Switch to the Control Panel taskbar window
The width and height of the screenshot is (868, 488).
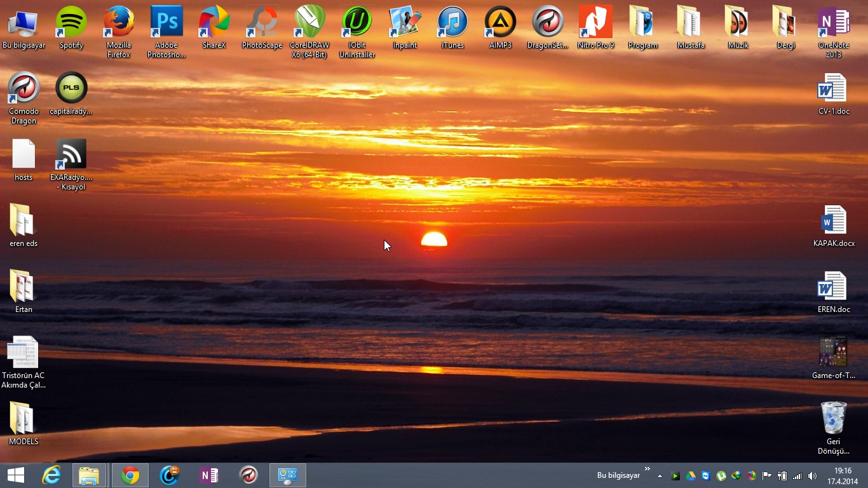tap(288, 475)
